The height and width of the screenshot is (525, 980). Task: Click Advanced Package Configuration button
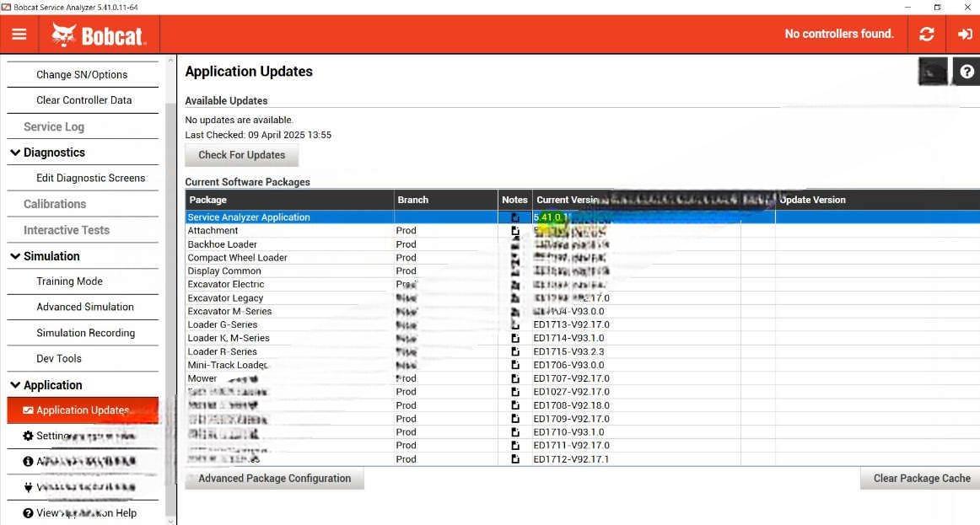coord(274,478)
